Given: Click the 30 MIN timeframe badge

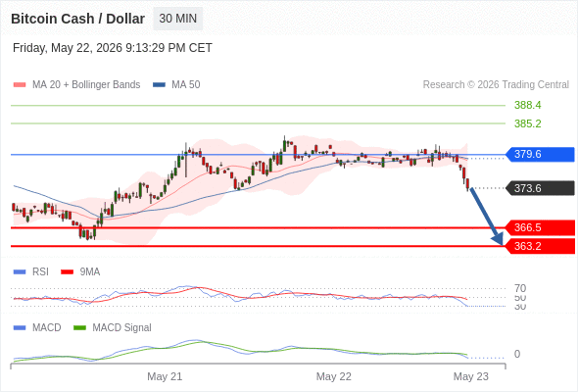Looking at the screenshot, I should 178,19.
